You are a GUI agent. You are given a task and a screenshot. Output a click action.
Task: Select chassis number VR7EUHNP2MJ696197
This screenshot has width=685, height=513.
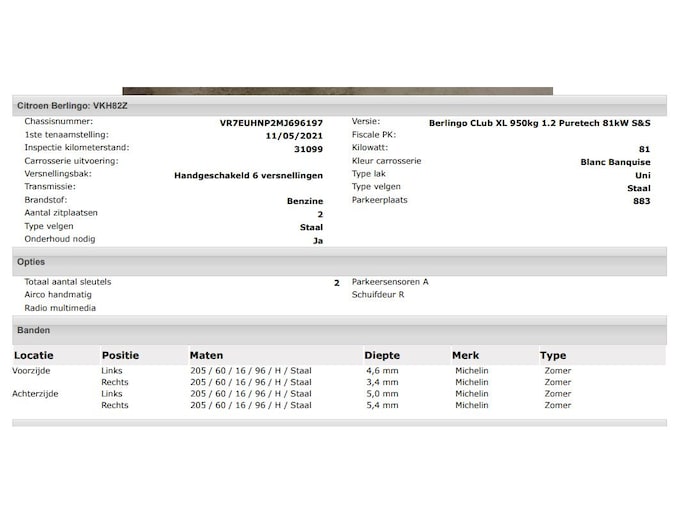pyautogui.click(x=271, y=123)
